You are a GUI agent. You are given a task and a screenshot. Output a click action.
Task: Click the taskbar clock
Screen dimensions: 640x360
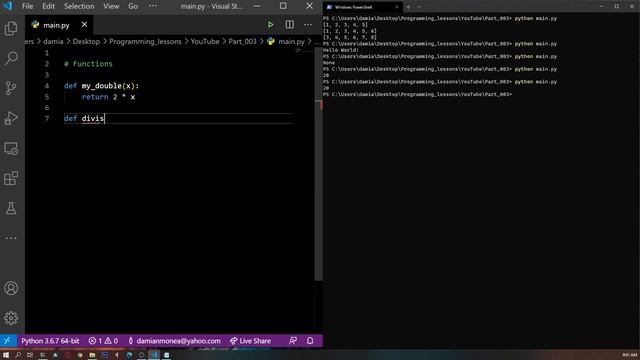click(630, 355)
